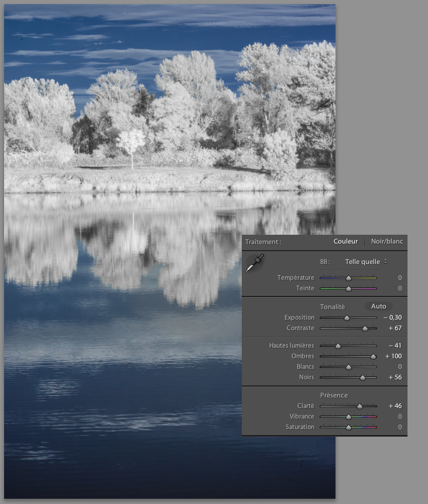Image resolution: width=428 pixels, height=504 pixels.
Task: Click the Exposition label
Action: [x=299, y=317]
